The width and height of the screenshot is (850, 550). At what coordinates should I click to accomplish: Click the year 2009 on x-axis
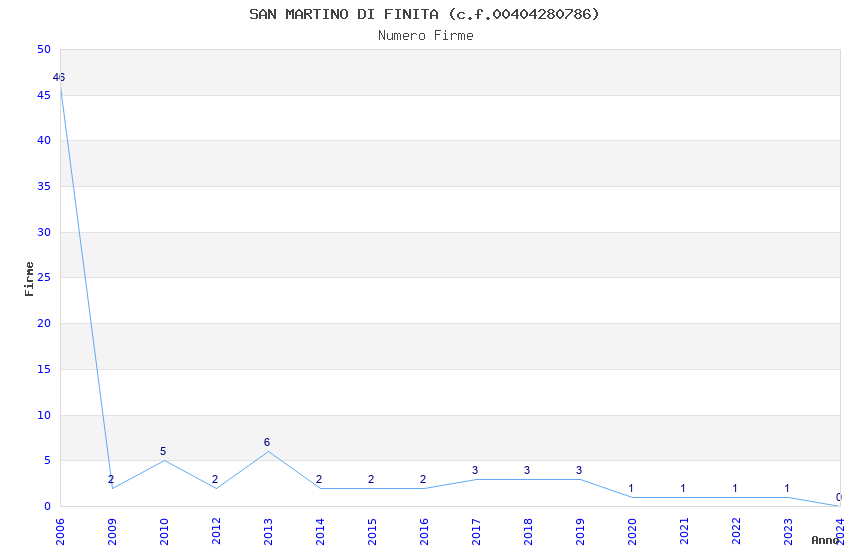[112, 531]
